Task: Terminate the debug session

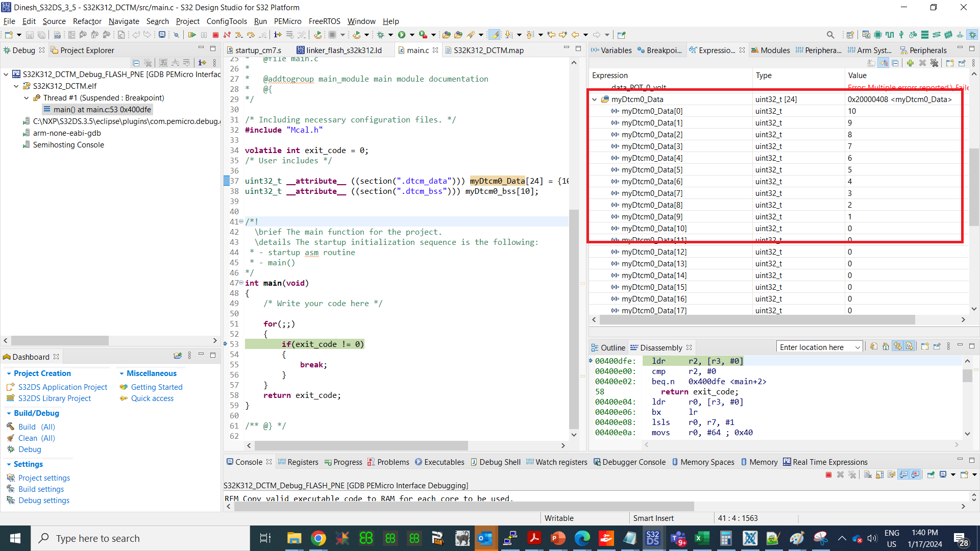Action: 215,34
